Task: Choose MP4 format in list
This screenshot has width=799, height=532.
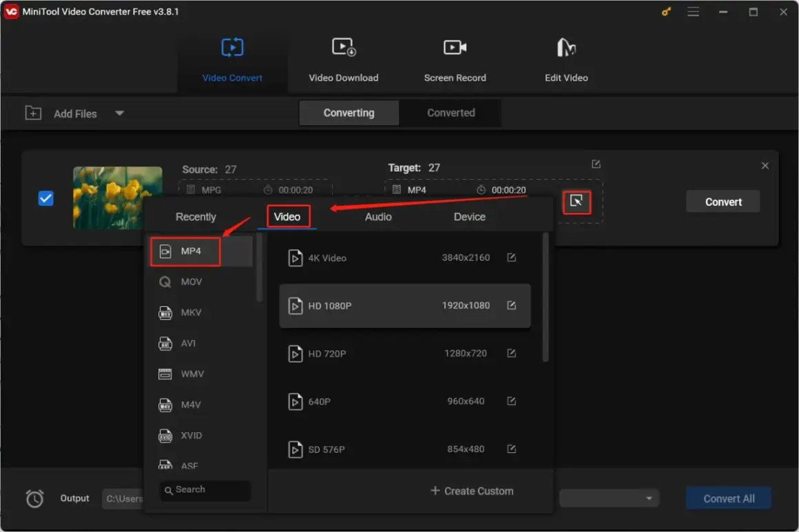Action: pos(201,251)
